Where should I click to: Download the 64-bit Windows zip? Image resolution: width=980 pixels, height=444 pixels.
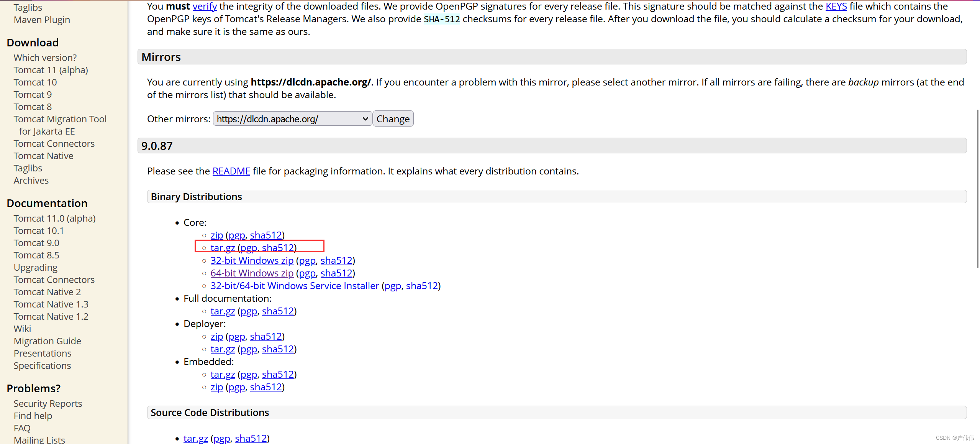[x=252, y=273]
